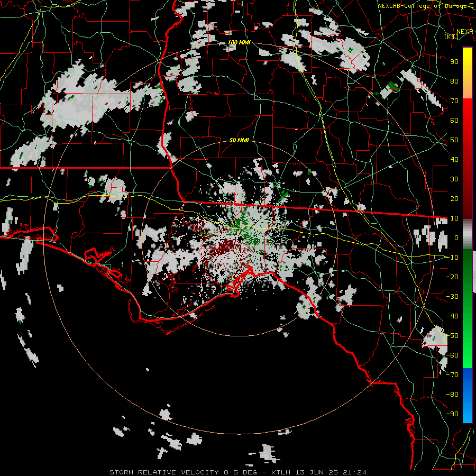Click the -40 value on velocity scale
Image resolution: width=476 pixels, height=476 pixels.
click(452, 316)
